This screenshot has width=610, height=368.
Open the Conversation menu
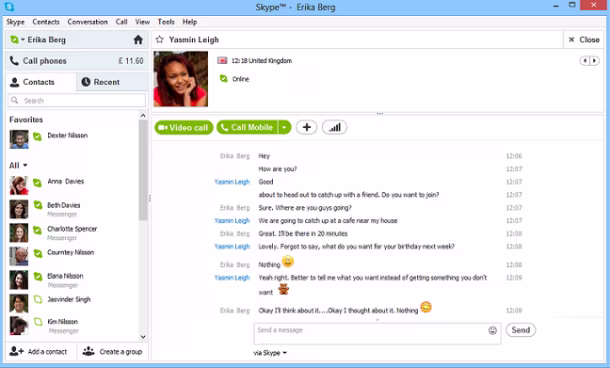[x=88, y=22]
